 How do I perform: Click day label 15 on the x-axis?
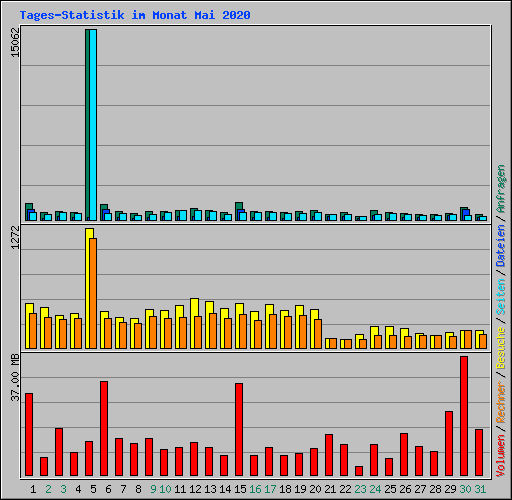240,489
